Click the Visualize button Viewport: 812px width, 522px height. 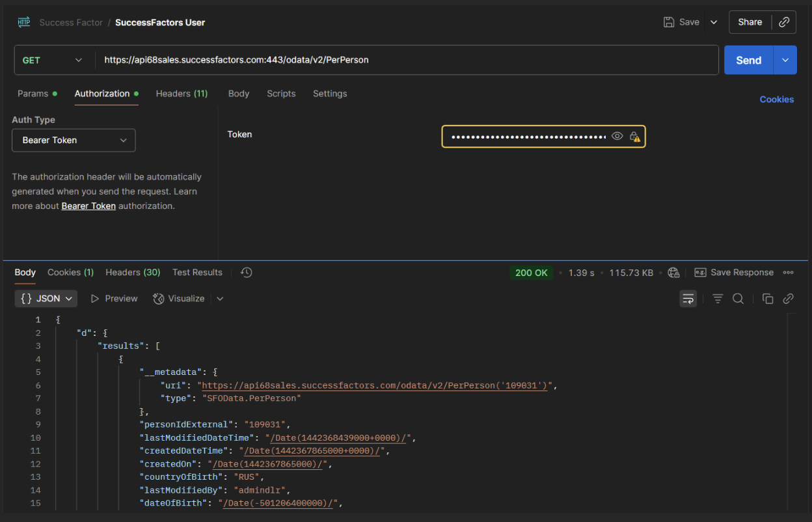tap(179, 299)
